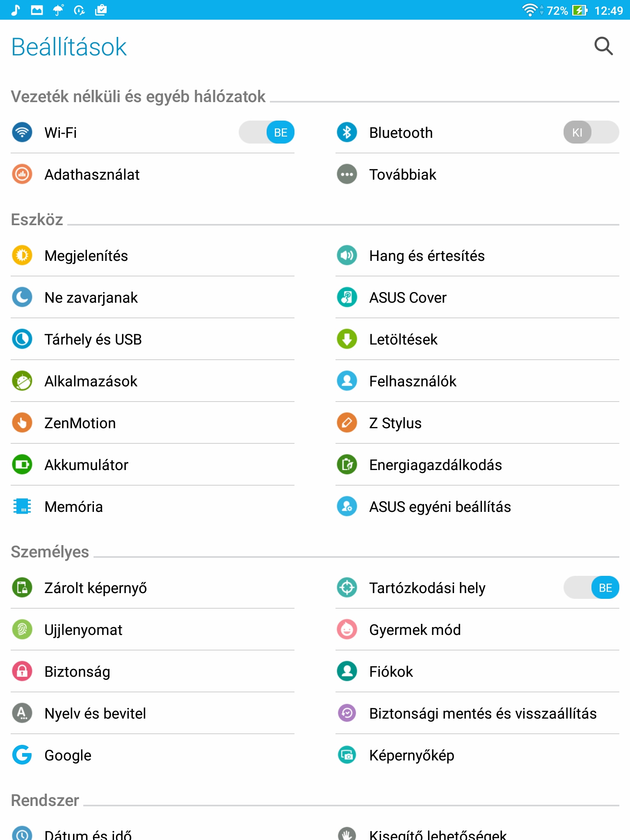Tap the Memória chip icon
630x840 pixels.
22,507
